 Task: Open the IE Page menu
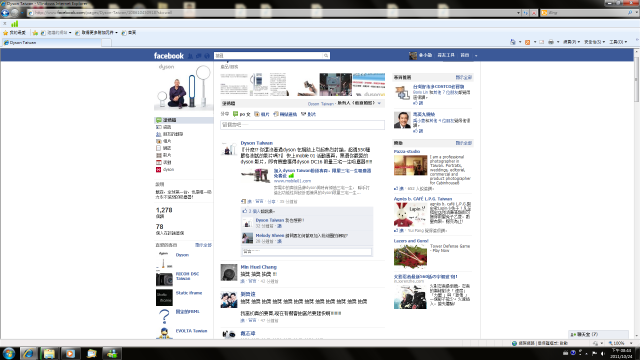571,42
